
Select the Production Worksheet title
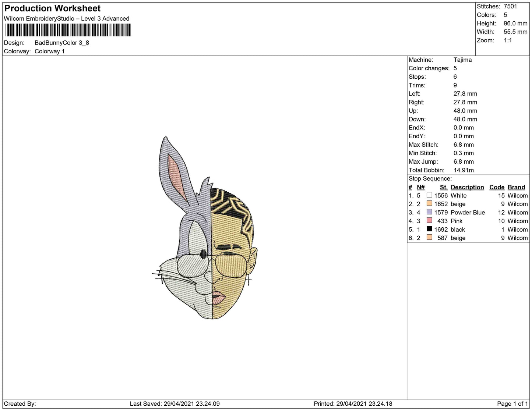52,8
